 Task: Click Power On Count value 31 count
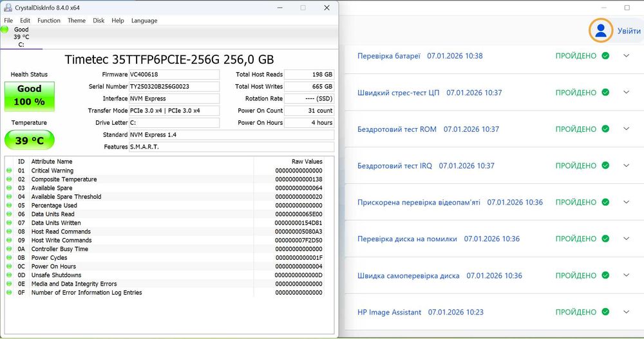(309, 111)
